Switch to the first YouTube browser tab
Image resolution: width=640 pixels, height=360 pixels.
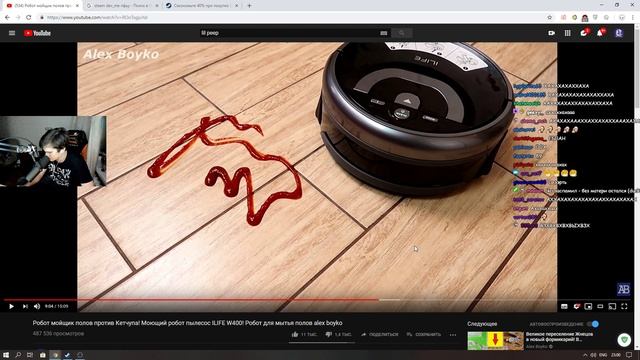tap(42, 6)
